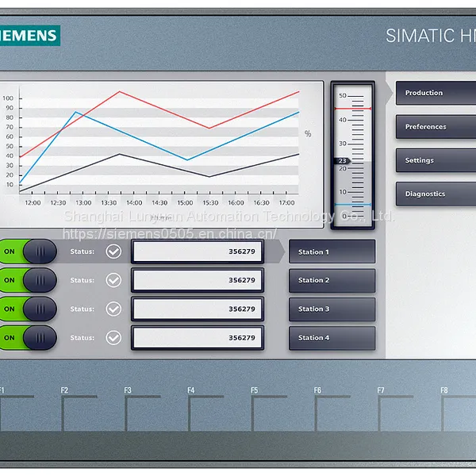Select the Station 2 value field 356279
This screenshot has height=476, width=476.
click(x=198, y=280)
